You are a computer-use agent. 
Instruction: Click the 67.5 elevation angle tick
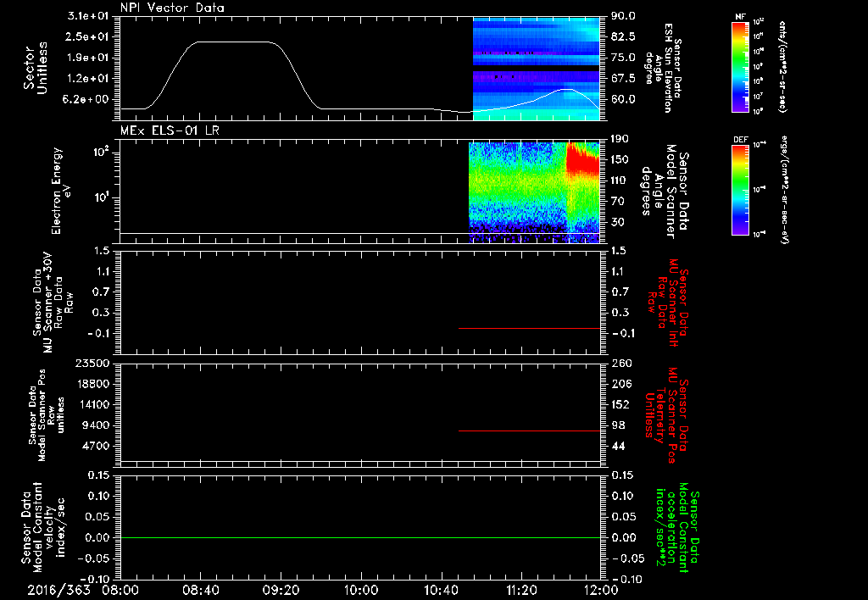tap(623, 79)
